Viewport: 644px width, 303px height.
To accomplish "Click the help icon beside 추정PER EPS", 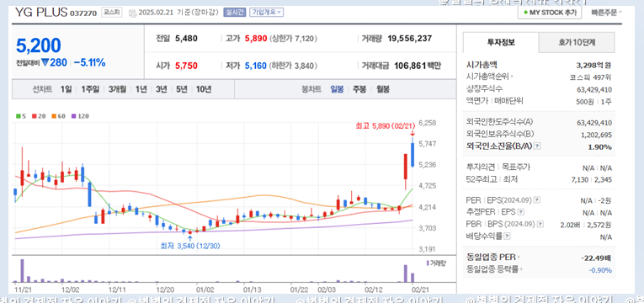I will coord(521,212).
